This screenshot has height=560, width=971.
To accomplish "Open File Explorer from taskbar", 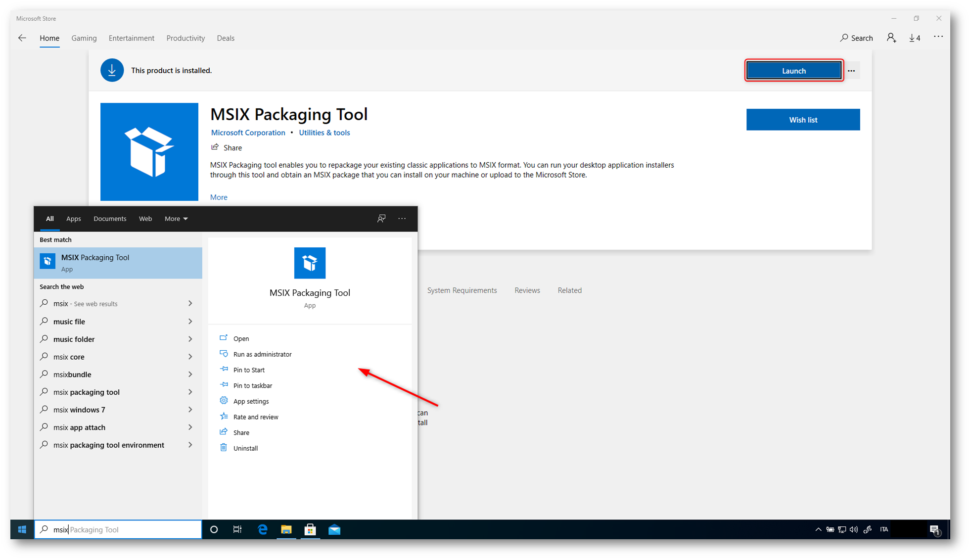I will click(286, 529).
